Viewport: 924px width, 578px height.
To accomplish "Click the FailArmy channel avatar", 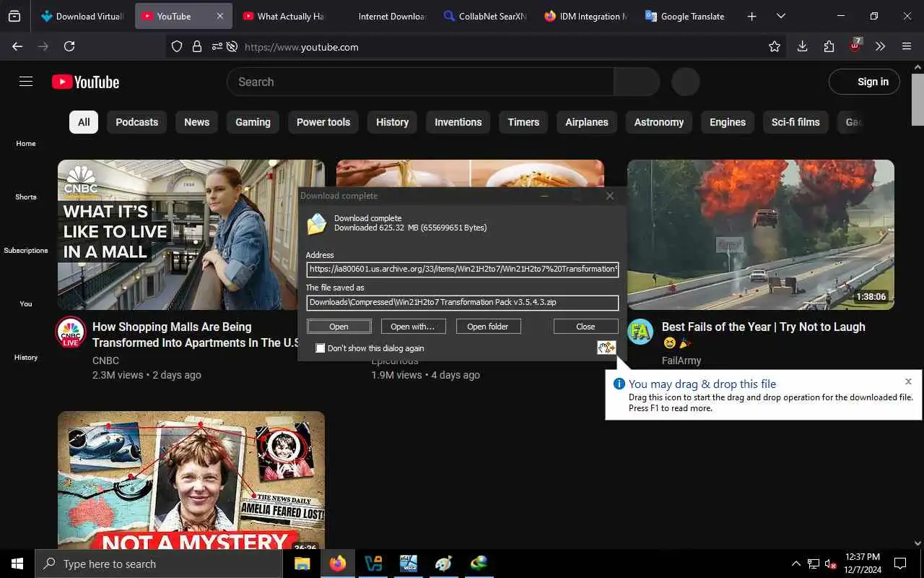I will tap(640, 332).
